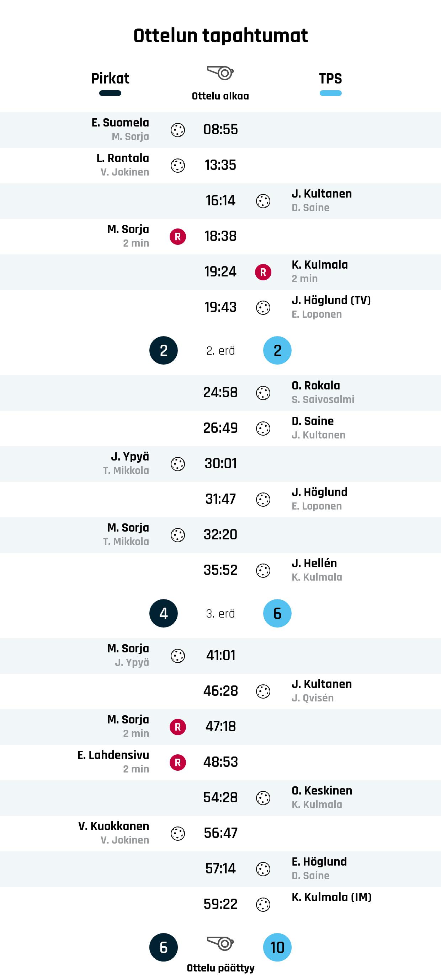
Task: Click the red penalty icon at 18:38
Action: [x=178, y=237]
